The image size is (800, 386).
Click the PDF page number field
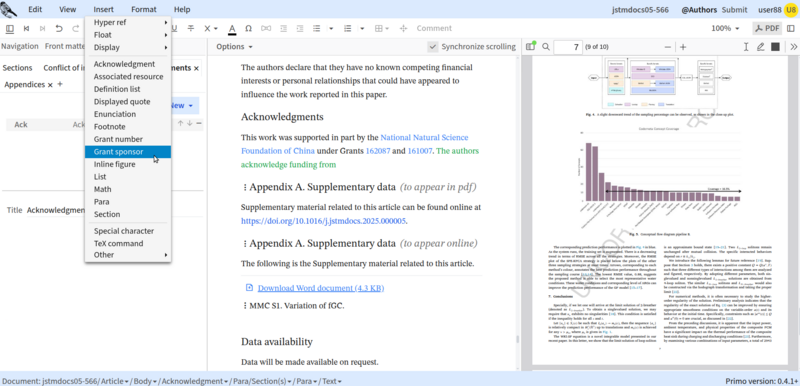tap(568, 47)
